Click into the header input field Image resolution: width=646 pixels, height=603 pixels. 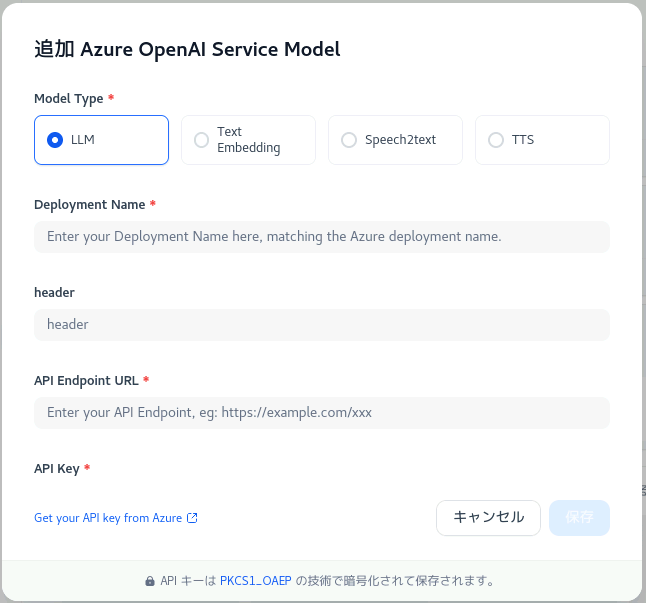(x=322, y=325)
